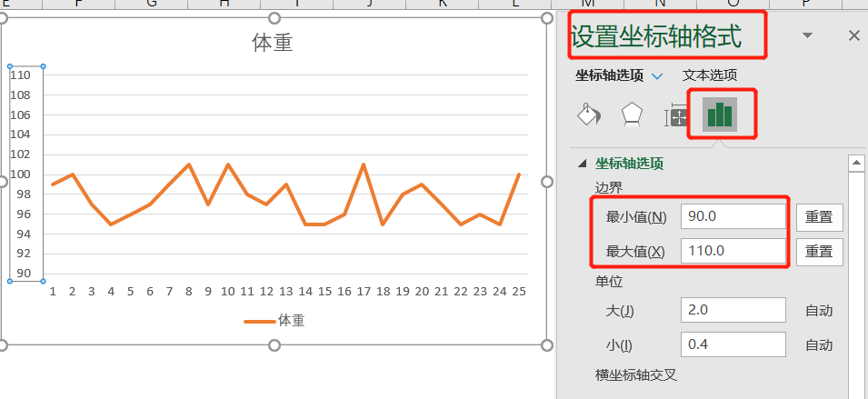Close the Format Axis pane
This screenshot has height=399, width=868.
pos(853,35)
